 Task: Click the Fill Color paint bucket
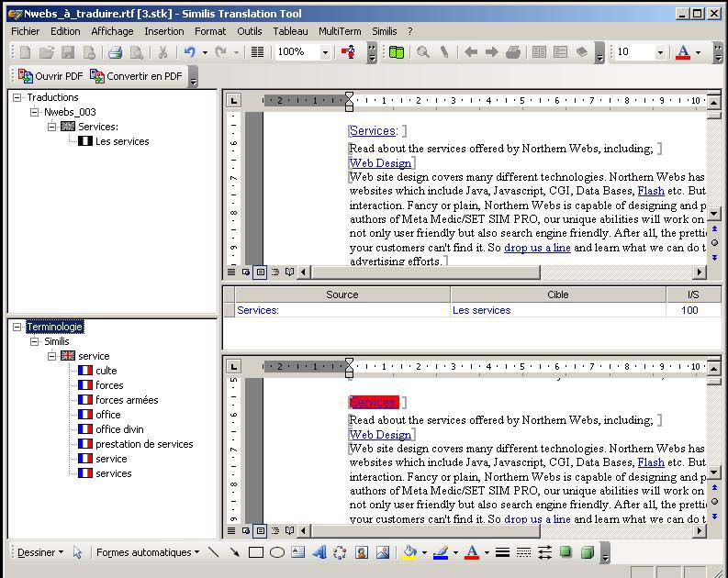click(409, 552)
